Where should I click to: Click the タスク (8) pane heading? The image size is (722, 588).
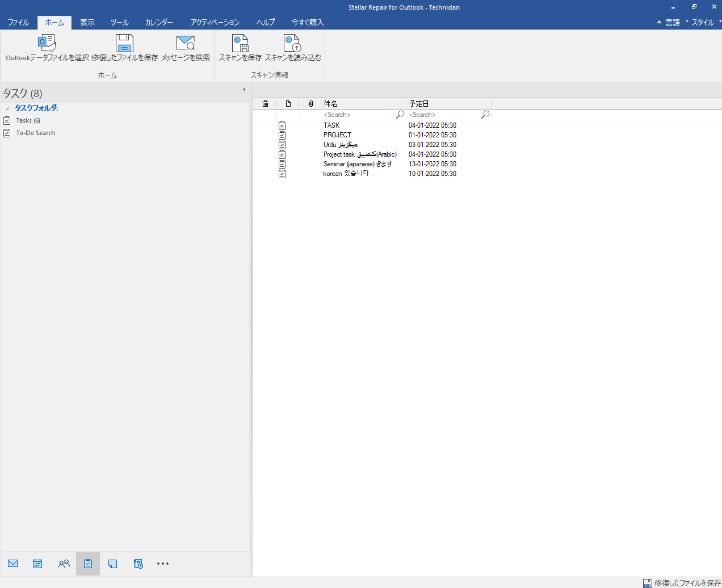23,93
